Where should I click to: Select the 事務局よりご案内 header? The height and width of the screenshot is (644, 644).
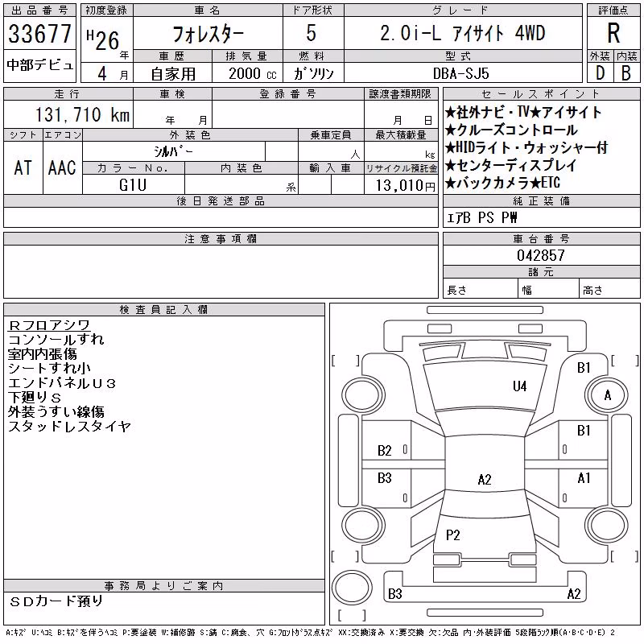[163, 586]
